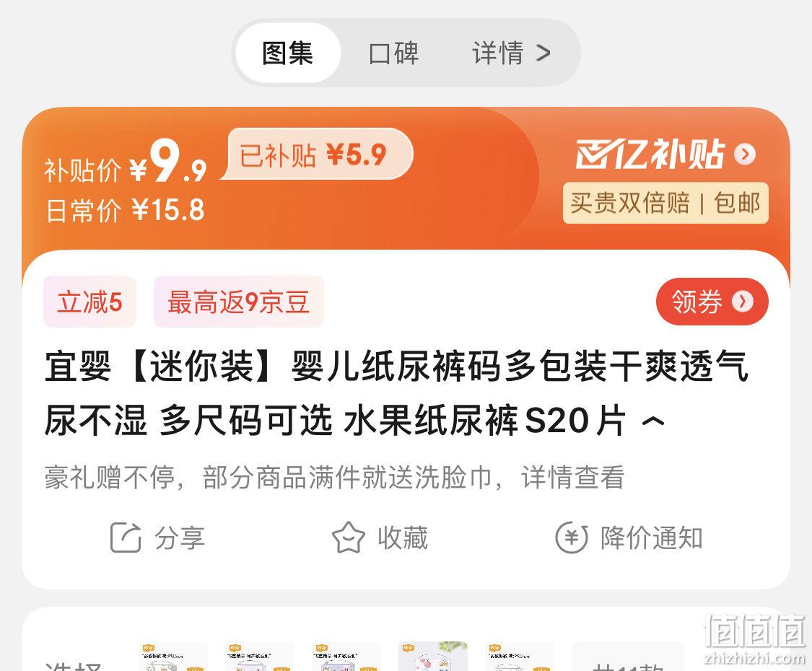The image size is (812, 671).
Task: Select the first product variant thumbnail
Action: (x=173, y=657)
